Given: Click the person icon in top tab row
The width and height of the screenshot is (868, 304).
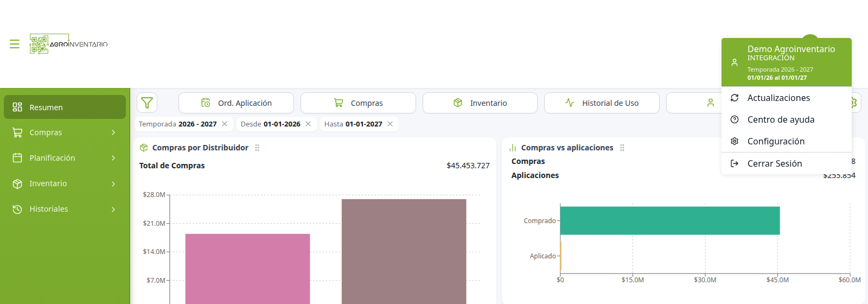Looking at the screenshot, I should 711,103.
